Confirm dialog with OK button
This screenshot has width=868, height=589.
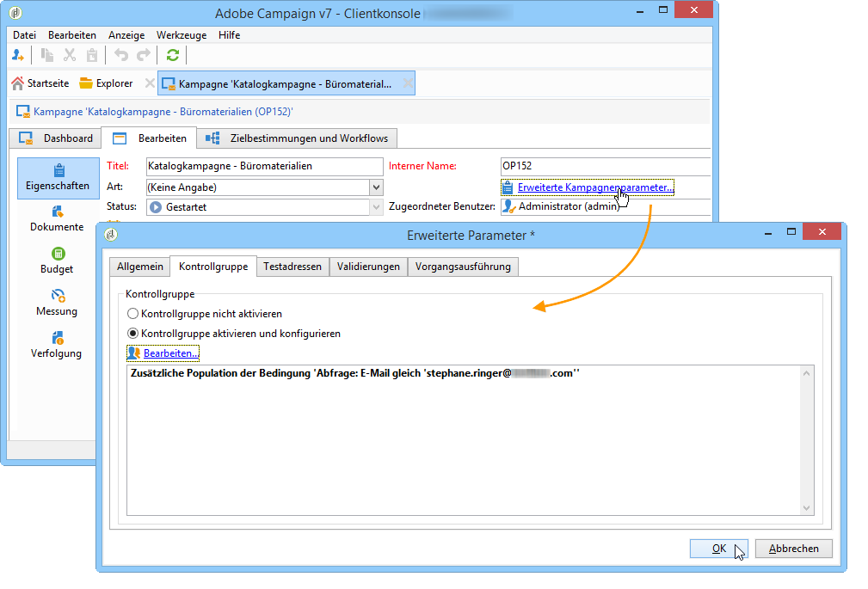tap(718, 549)
